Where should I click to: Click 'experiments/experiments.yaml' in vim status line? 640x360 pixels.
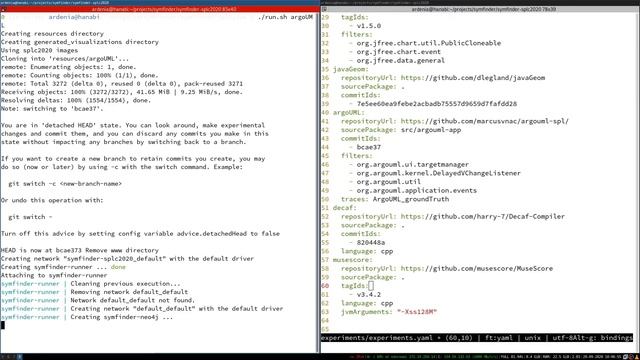377,338
